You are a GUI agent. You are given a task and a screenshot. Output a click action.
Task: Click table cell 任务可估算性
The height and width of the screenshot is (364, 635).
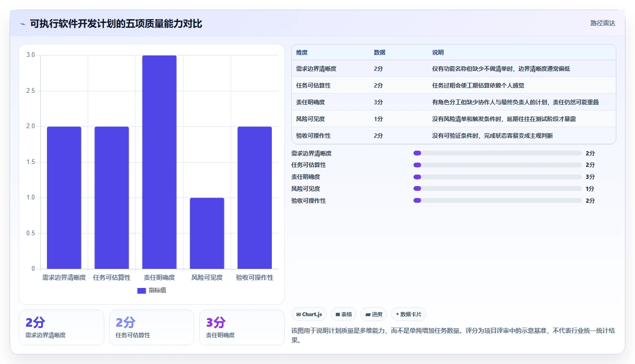coord(313,86)
